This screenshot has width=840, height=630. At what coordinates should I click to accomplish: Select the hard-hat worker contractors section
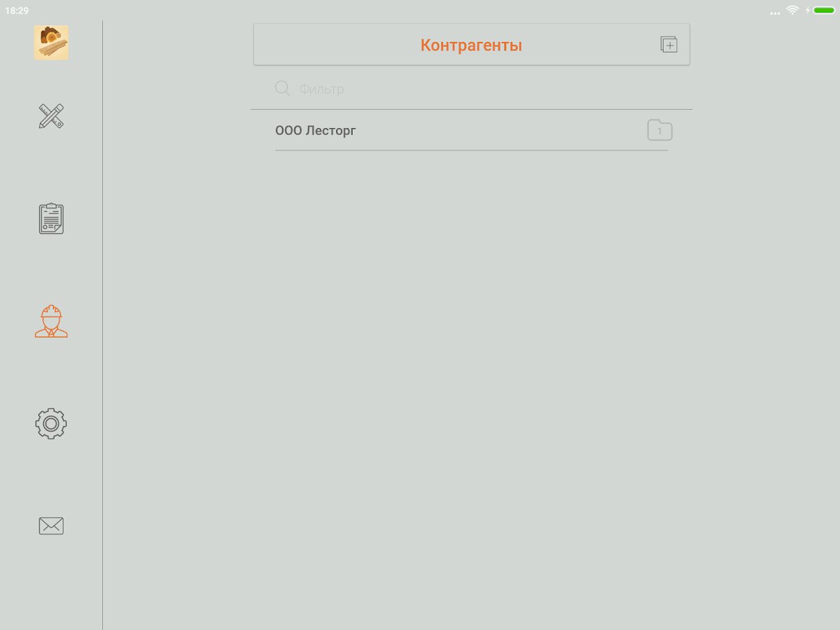click(x=51, y=321)
